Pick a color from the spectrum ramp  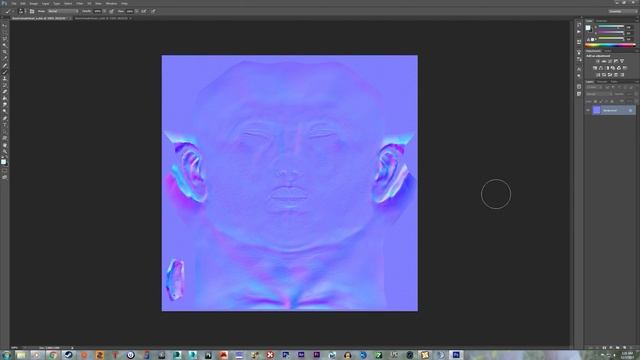[610, 45]
